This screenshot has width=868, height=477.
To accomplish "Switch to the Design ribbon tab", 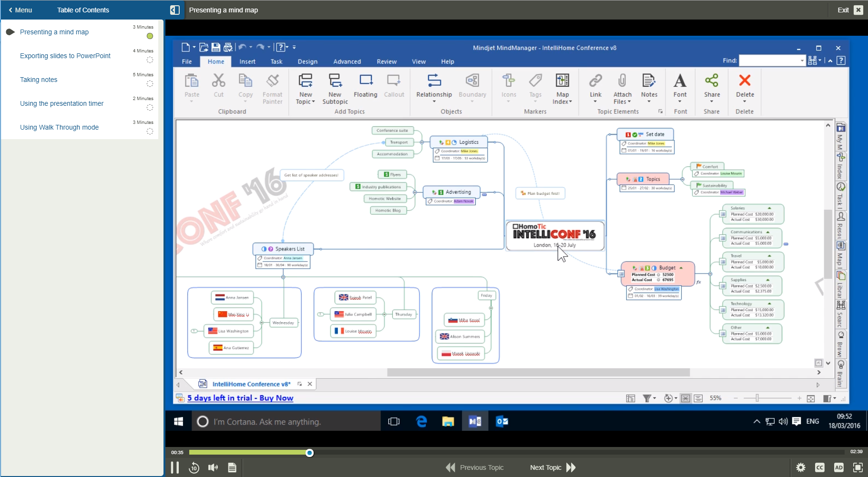I will (x=307, y=61).
